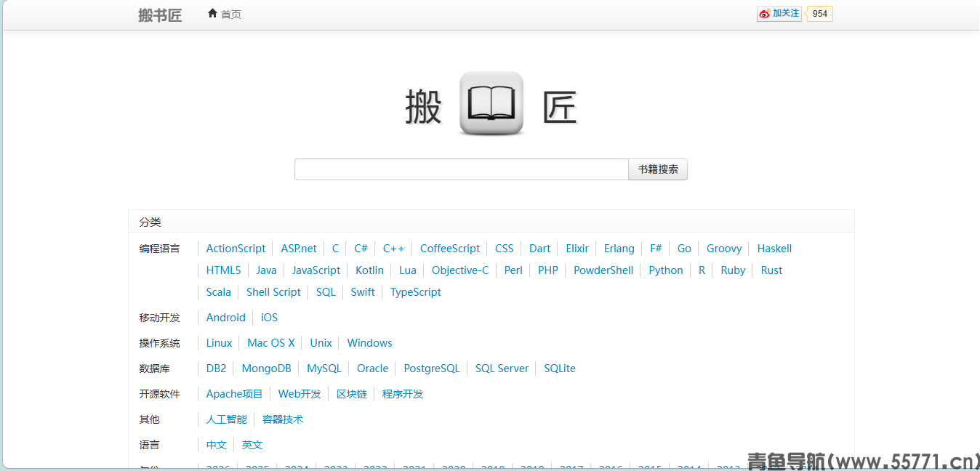Browse Dart books

coord(539,249)
